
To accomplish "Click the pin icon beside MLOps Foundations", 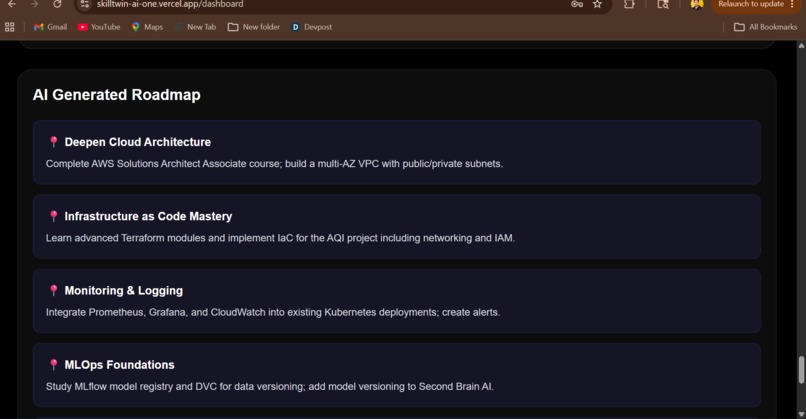I will (x=53, y=365).
